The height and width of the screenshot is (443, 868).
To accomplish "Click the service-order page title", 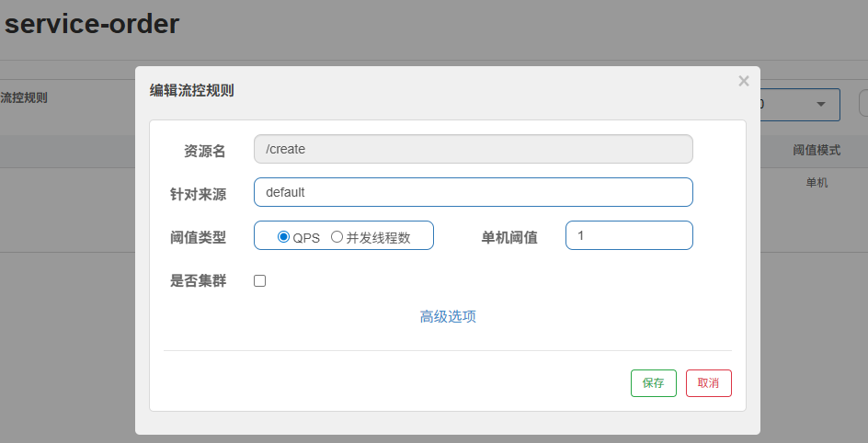I will coord(92,24).
